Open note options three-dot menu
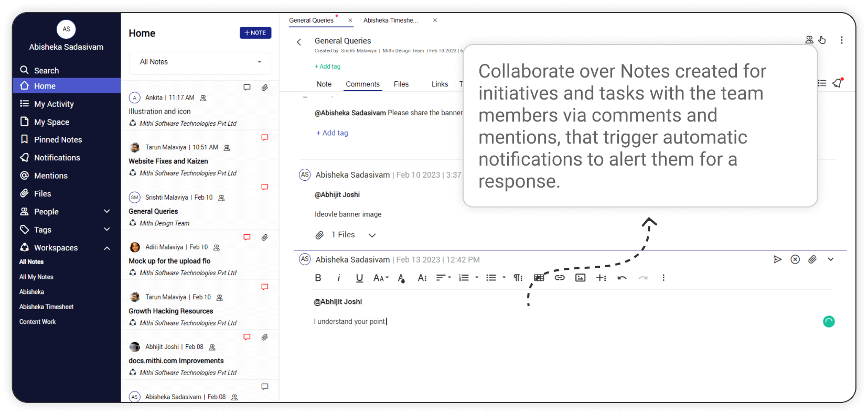 [x=842, y=40]
